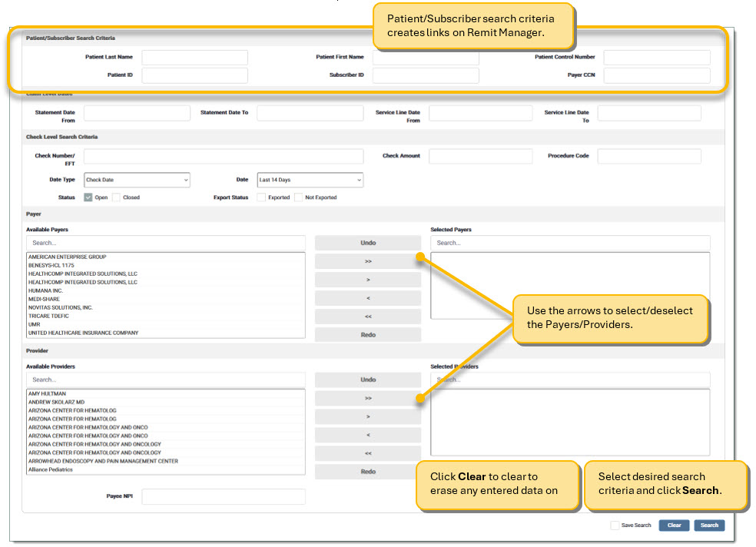Focus the Patient Last Name input field

tap(195, 58)
